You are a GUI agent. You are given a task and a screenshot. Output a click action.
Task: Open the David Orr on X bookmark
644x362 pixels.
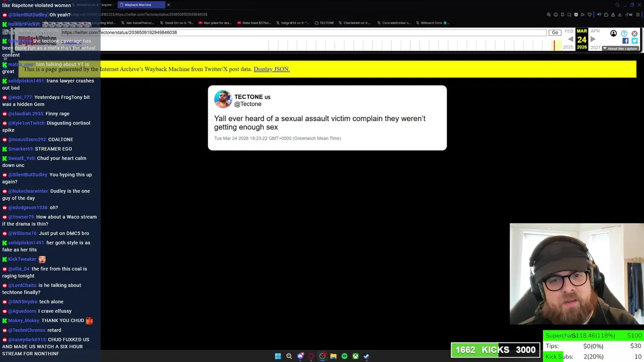point(177,23)
